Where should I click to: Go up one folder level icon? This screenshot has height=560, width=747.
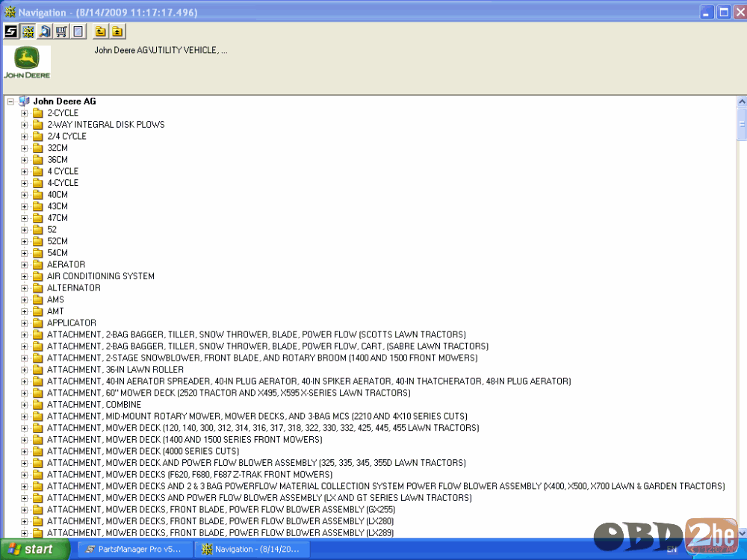tap(100, 32)
